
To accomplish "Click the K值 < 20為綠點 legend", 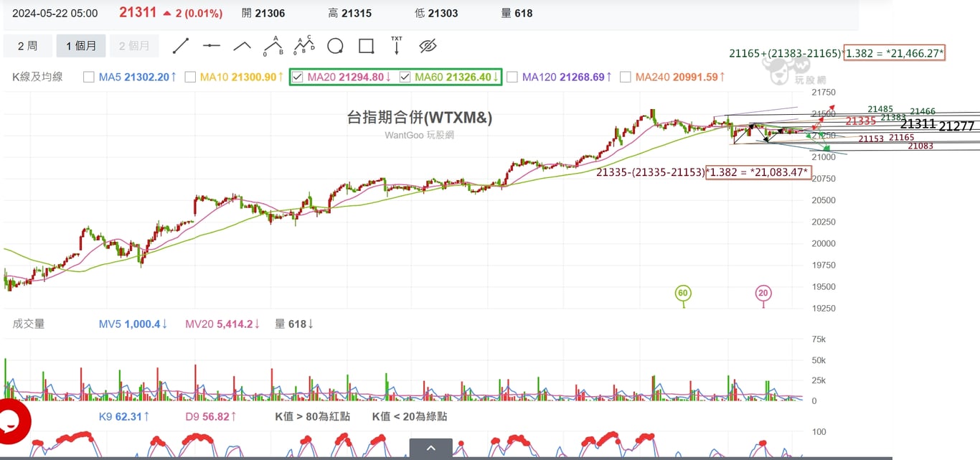I will pyautogui.click(x=410, y=416).
